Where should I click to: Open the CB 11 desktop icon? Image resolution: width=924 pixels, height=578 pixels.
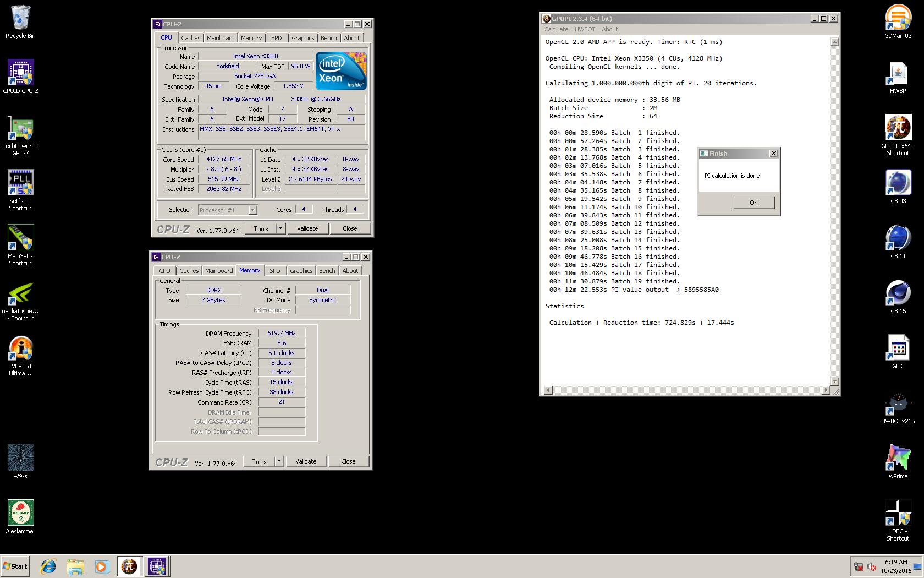(x=898, y=242)
